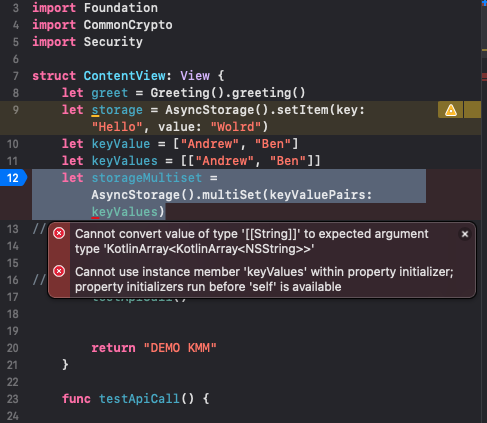
Task: Click the 'View' protocol name on line 7
Action: (x=195, y=76)
